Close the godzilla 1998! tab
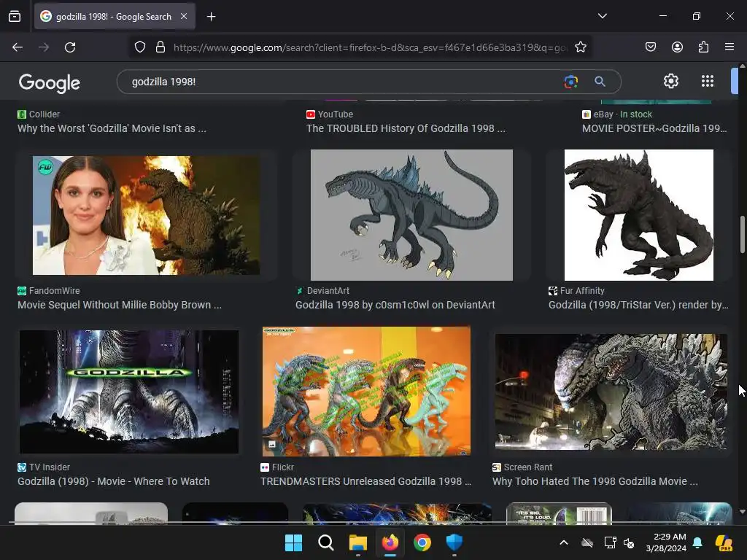The height and width of the screenshot is (560, 747). (x=184, y=16)
